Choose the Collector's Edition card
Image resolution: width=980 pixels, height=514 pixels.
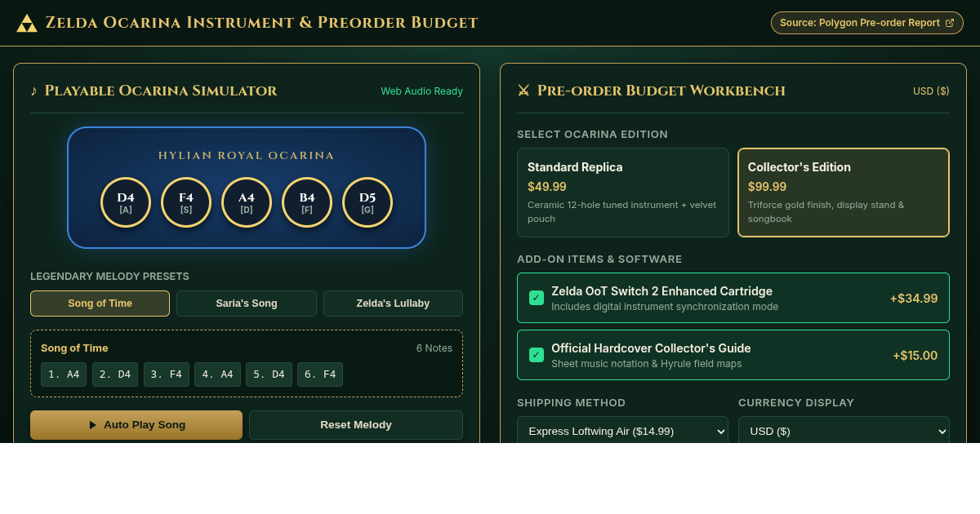(844, 193)
